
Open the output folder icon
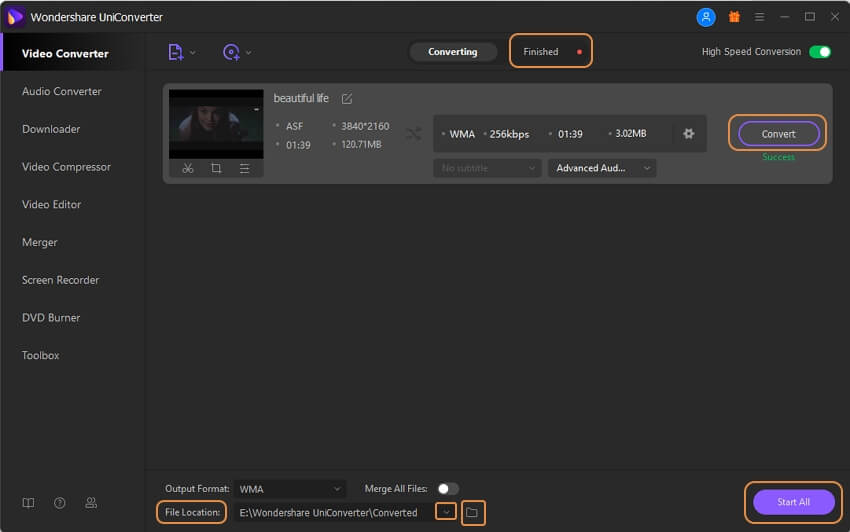pyautogui.click(x=473, y=512)
